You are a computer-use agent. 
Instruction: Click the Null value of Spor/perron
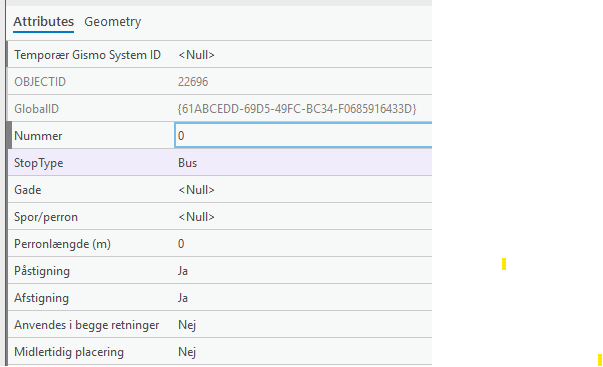pyautogui.click(x=196, y=217)
